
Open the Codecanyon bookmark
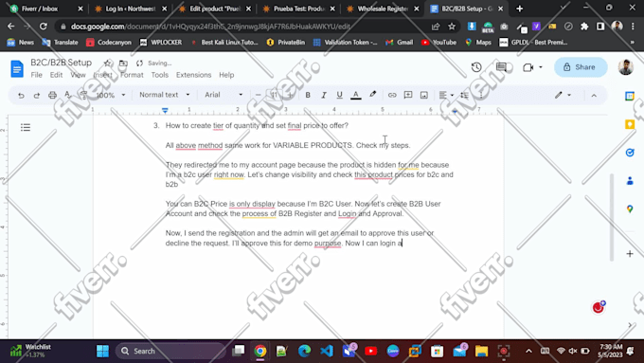pos(109,43)
